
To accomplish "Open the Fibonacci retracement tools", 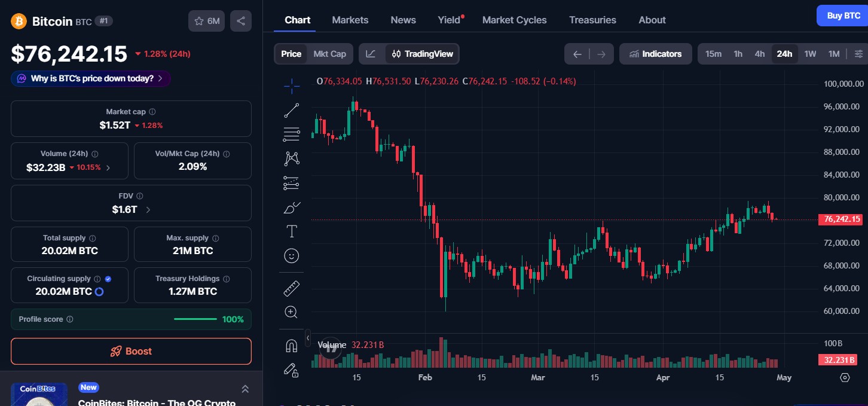I will pos(291,133).
